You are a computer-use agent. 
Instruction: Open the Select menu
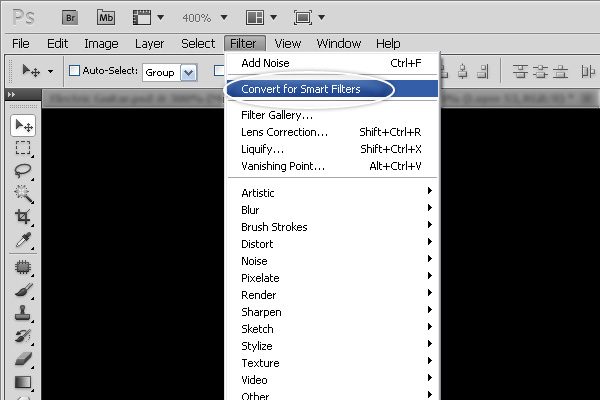point(198,44)
